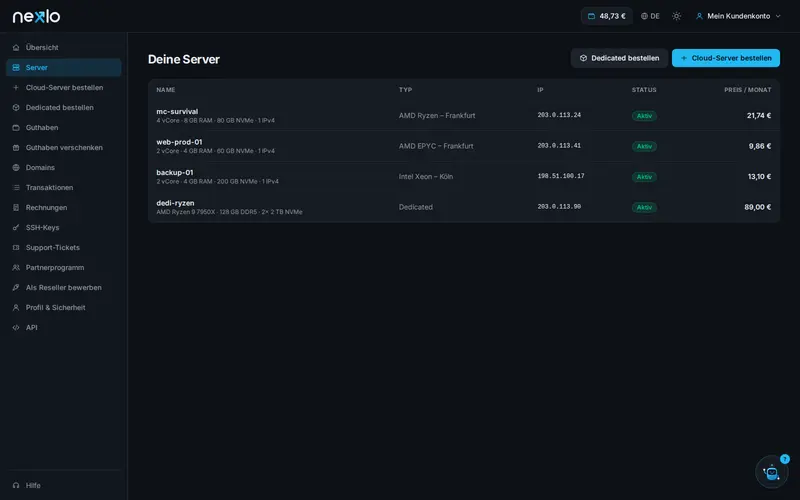The height and width of the screenshot is (500, 800).
Task: Open Partnerprogramm in the sidebar
Action: pyautogui.click(x=64, y=267)
